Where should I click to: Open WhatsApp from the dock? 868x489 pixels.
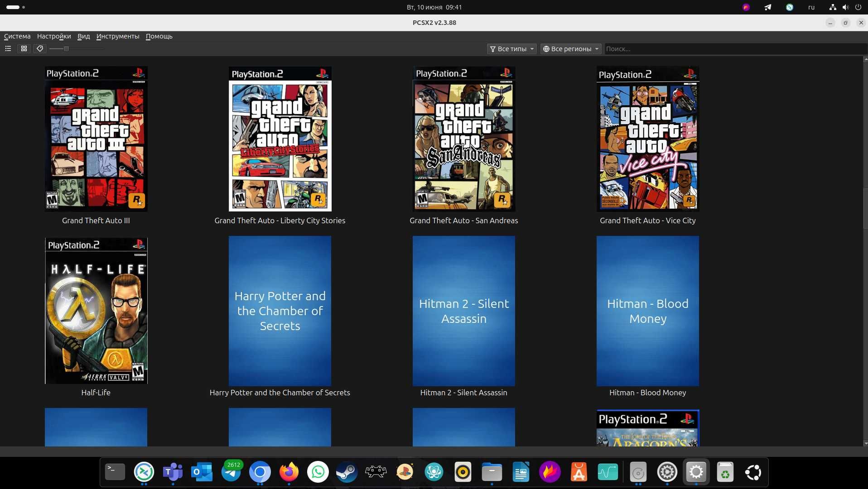click(318, 472)
